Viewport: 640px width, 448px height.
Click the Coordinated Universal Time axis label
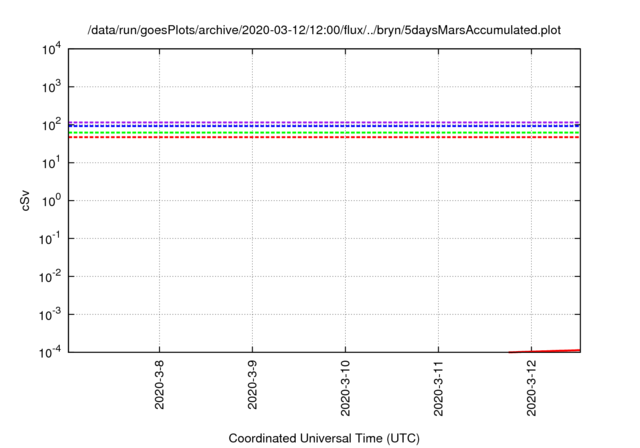click(324, 438)
